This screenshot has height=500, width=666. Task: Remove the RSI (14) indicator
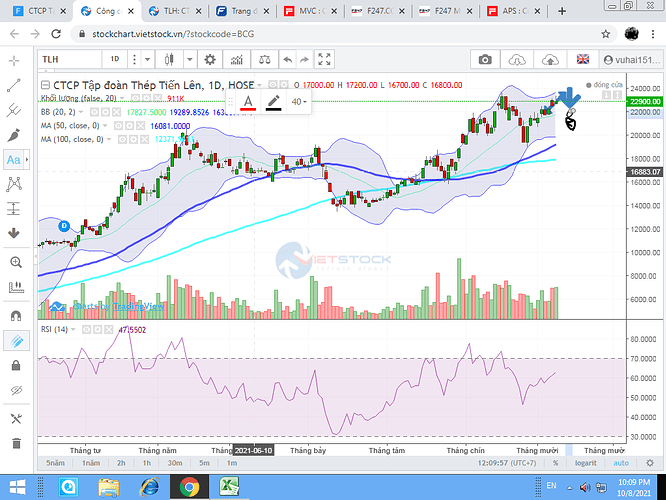click(x=109, y=330)
